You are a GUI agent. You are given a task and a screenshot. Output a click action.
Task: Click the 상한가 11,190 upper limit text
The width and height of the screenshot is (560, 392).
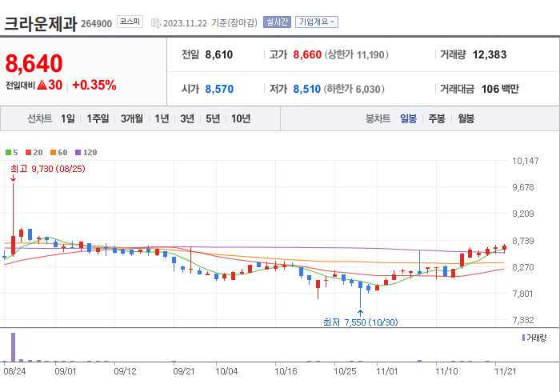[x=356, y=54]
